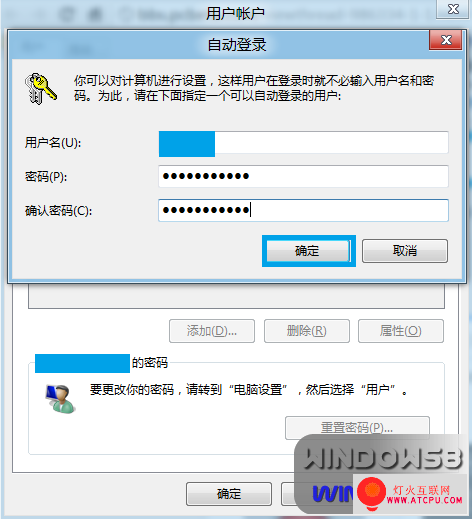Confirm auto-login with highlighted 确定 button
This screenshot has height=519, width=472.
(308, 251)
